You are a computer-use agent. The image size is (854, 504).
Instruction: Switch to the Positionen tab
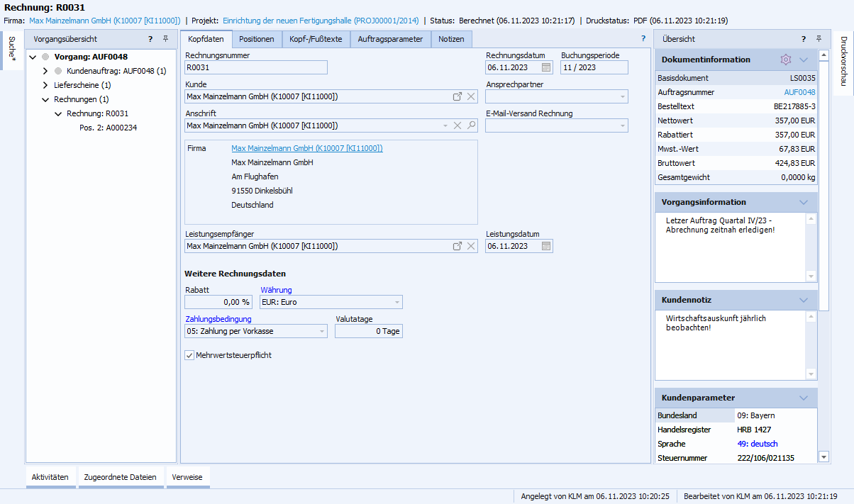[x=256, y=39]
